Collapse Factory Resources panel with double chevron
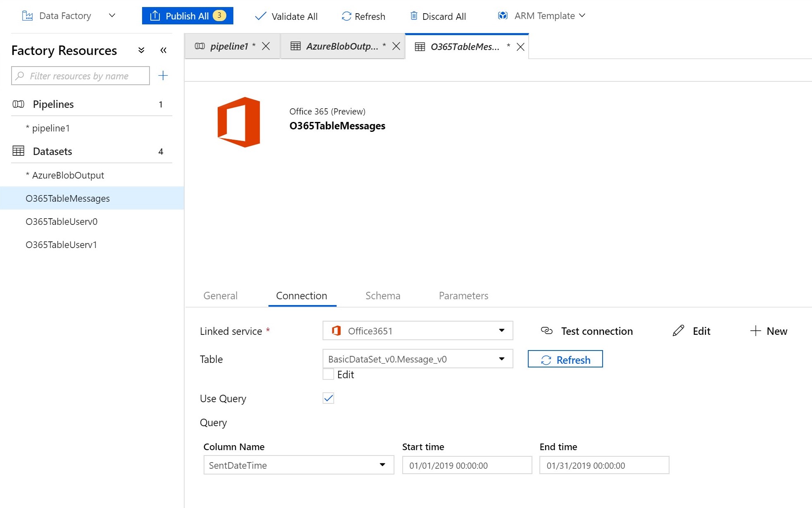Screen dimensions: 812x508 pyautogui.click(x=164, y=50)
